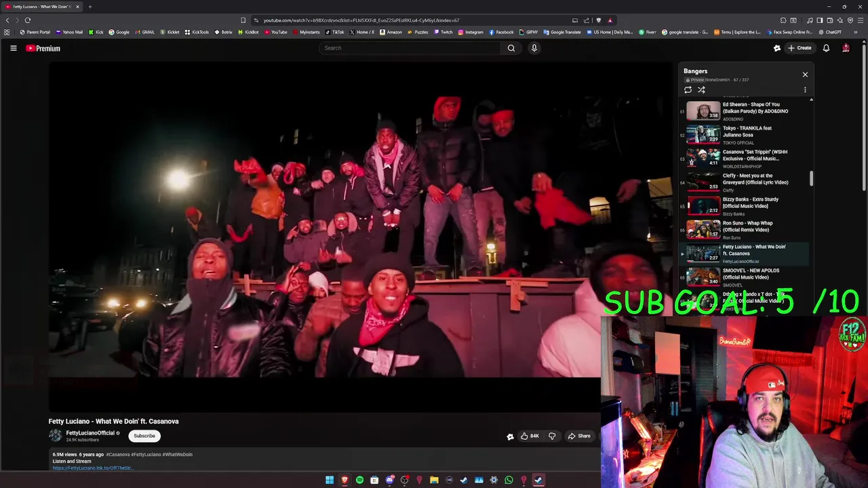Open the Parent Portal bookmark
The image size is (868, 488).
(35, 32)
